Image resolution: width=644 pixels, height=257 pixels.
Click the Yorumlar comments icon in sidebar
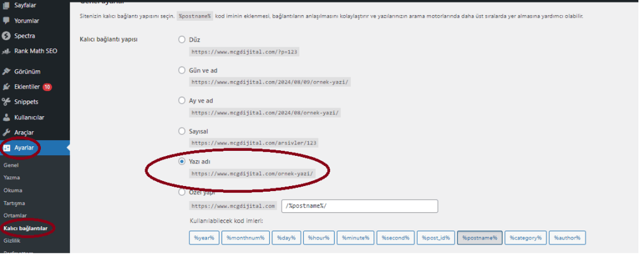click(x=6, y=21)
